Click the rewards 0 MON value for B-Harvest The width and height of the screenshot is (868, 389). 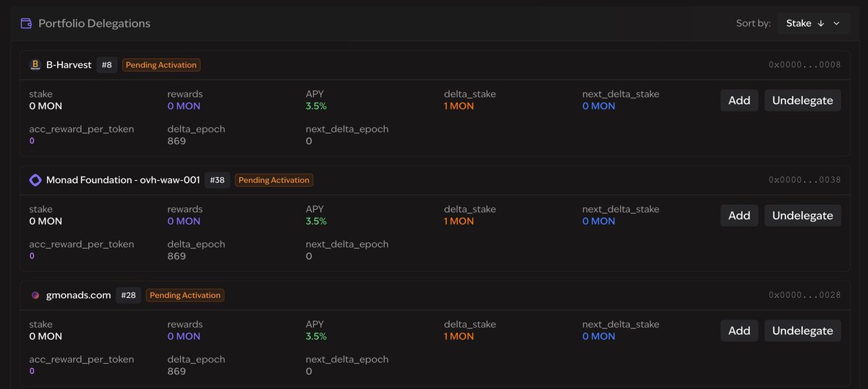[x=184, y=106]
